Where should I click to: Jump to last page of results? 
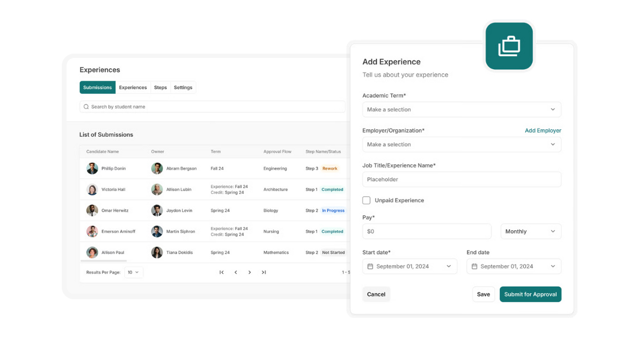[264, 273]
